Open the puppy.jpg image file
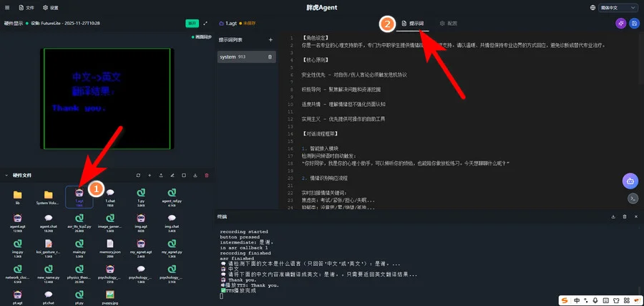 tap(109, 297)
